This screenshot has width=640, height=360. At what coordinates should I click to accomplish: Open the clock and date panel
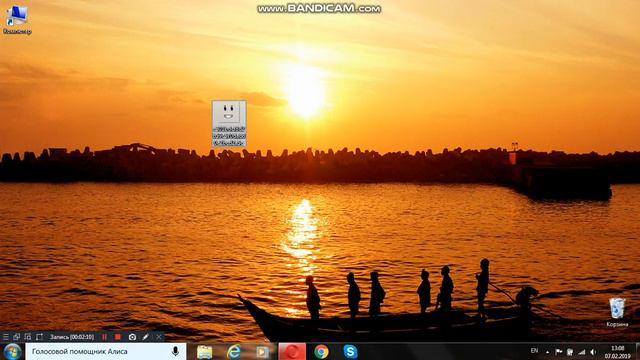coord(618,352)
